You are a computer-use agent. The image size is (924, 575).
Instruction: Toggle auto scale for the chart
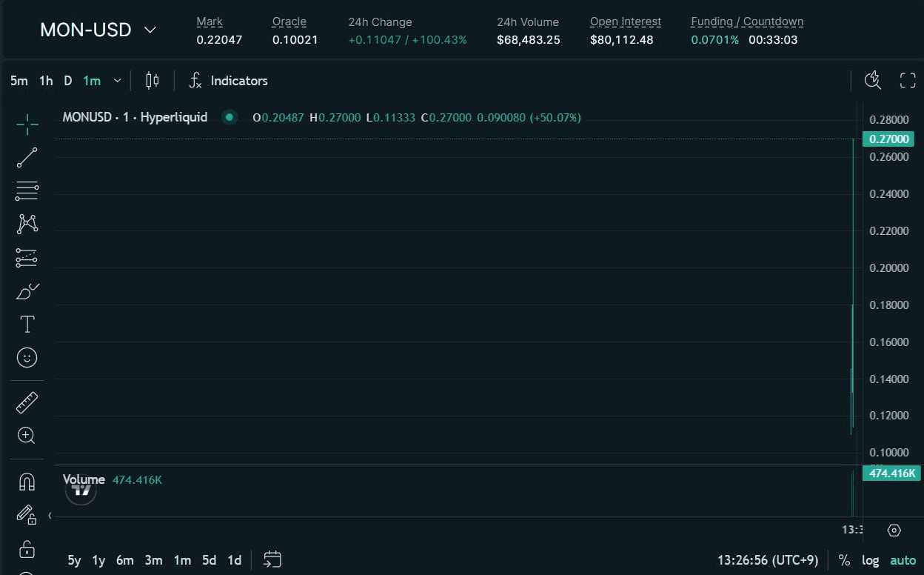click(x=903, y=560)
